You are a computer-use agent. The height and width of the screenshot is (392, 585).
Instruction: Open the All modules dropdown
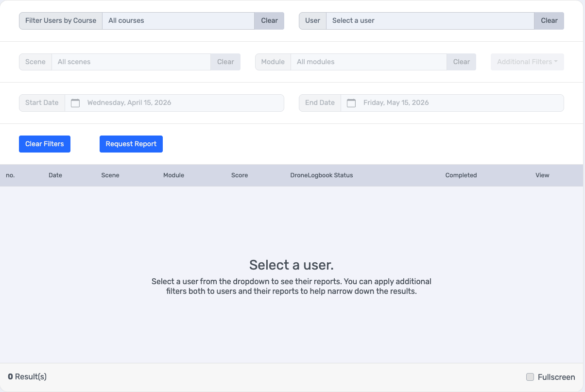tap(368, 62)
